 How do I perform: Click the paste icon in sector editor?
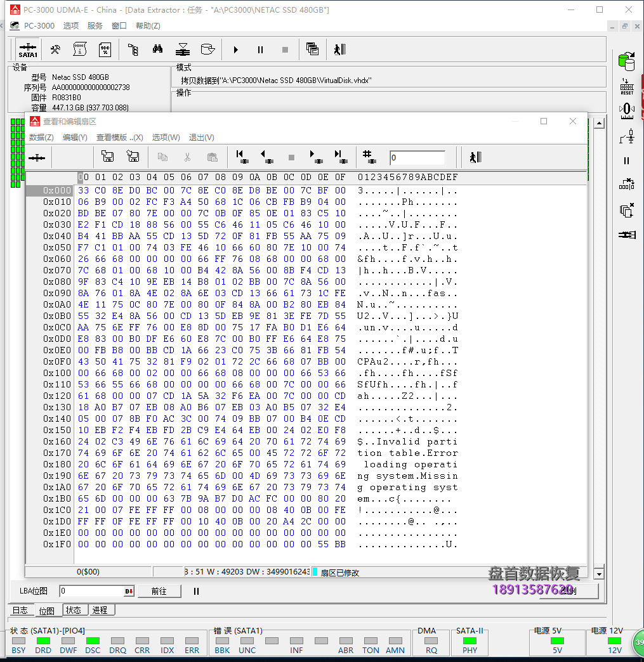click(x=212, y=157)
